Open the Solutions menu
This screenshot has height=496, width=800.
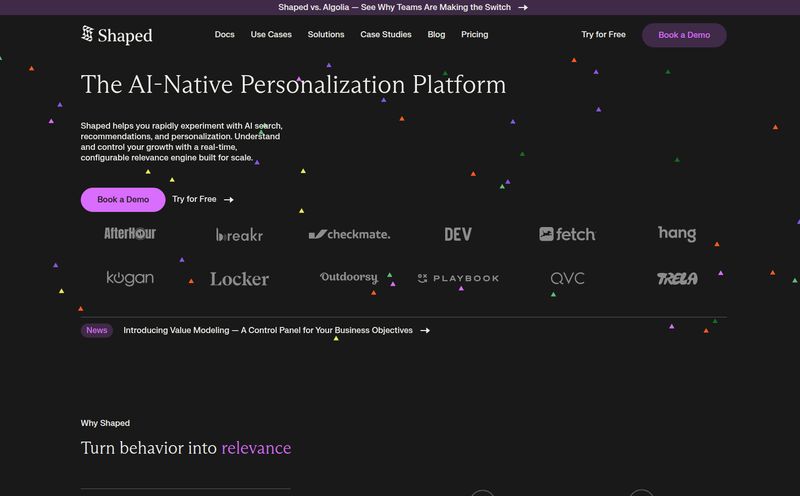(326, 35)
